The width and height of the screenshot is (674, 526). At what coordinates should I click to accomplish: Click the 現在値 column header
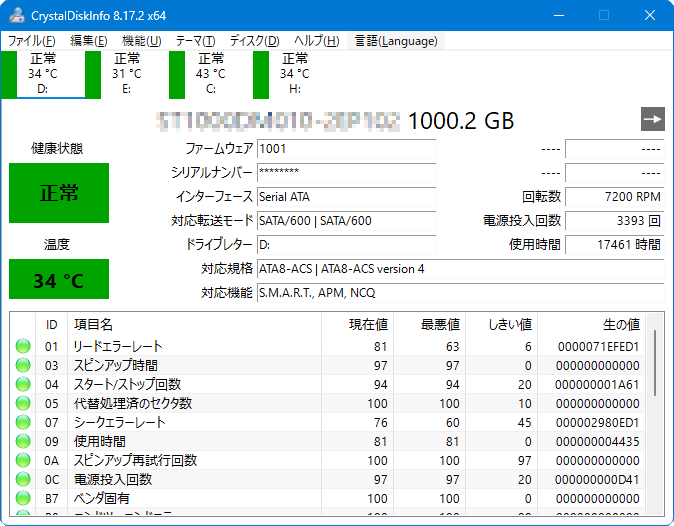pos(357,324)
